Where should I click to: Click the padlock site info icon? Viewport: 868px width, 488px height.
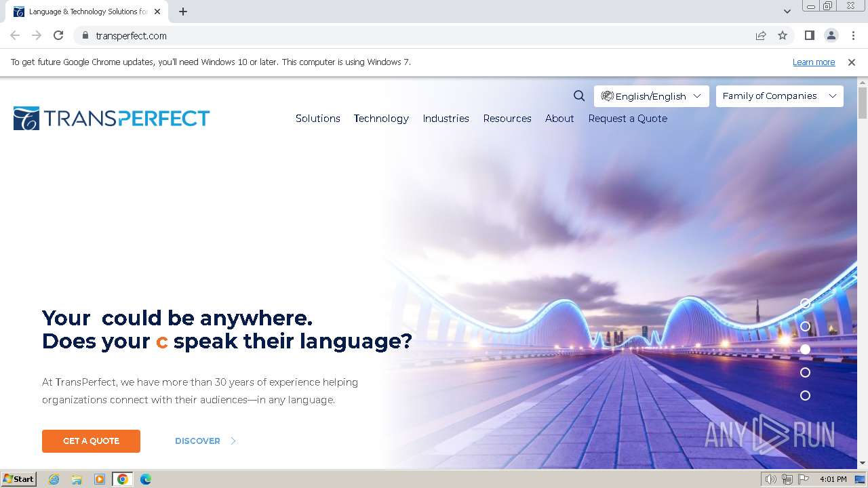pyautogui.click(x=85, y=36)
